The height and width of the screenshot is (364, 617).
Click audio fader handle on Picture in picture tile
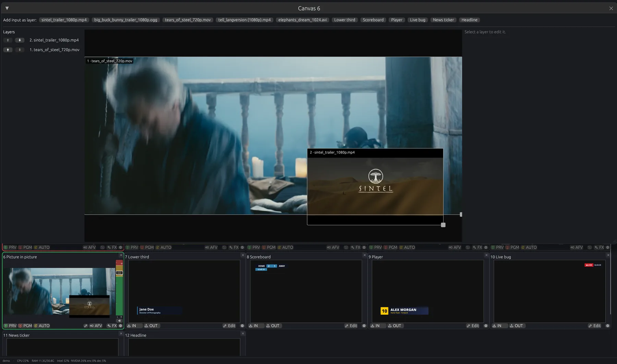(x=119, y=273)
